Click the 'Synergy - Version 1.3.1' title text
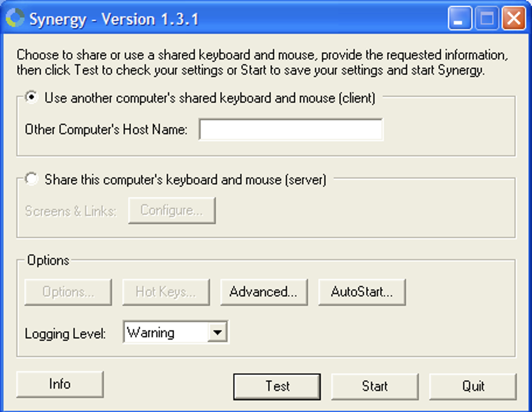The height and width of the screenshot is (412, 532). click(x=114, y=19)
